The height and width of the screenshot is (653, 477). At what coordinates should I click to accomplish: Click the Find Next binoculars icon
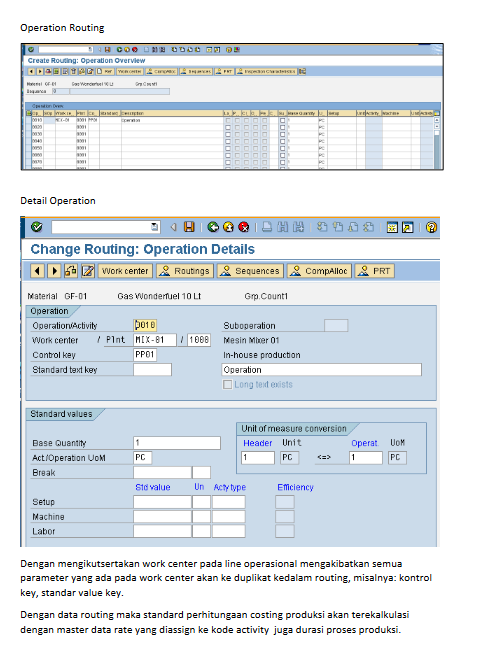coord(298,227)
